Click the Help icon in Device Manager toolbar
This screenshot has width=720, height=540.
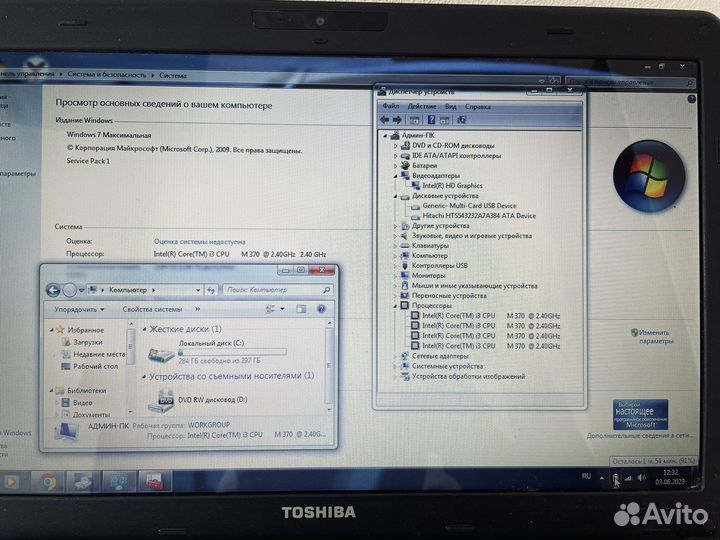[431, 120]
